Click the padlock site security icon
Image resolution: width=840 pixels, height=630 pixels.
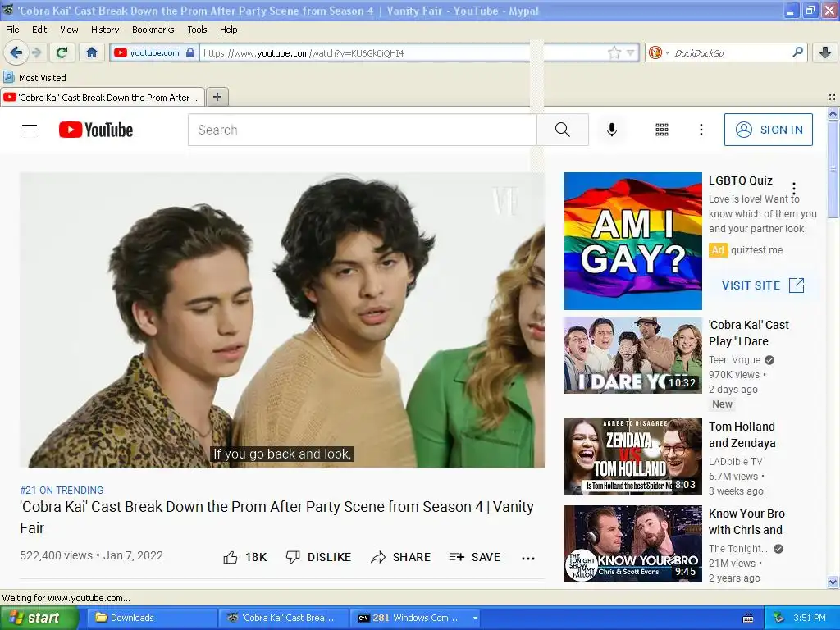pos(190,52)
